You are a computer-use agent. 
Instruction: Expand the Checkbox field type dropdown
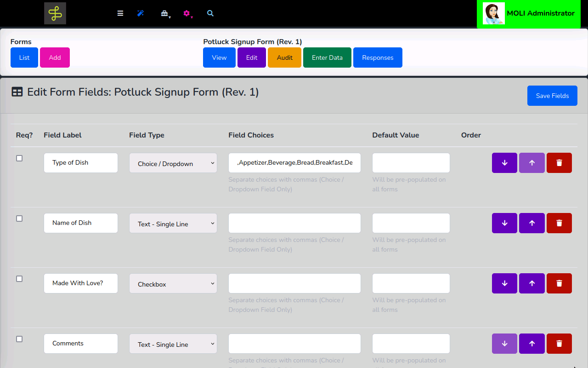point(173,284)
